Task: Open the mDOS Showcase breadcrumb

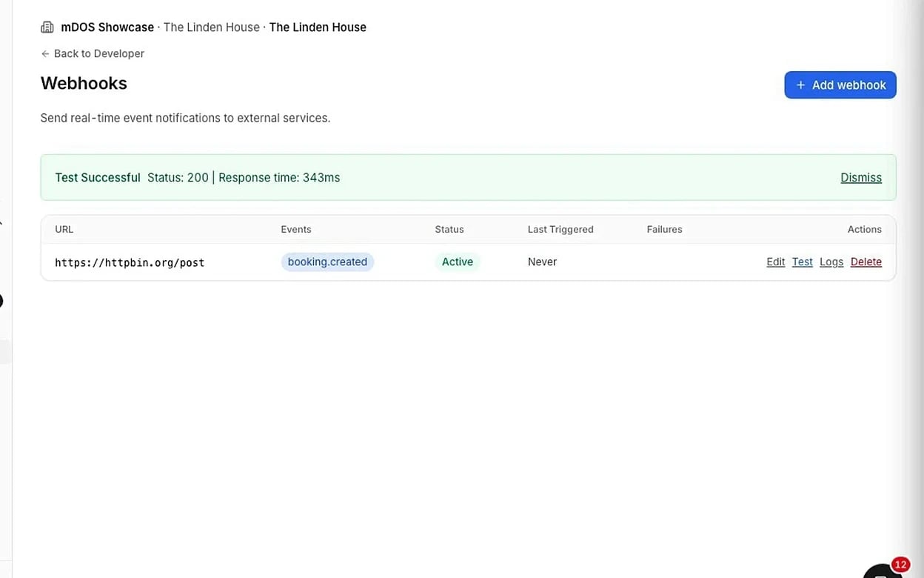Action: pos(107,27)
